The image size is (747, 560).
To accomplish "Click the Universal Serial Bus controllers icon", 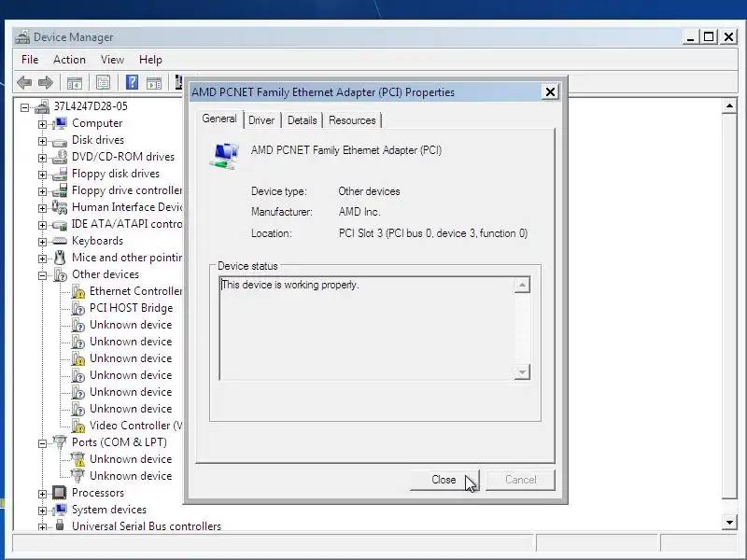I will pyautogui.click(x=60, y=525).
